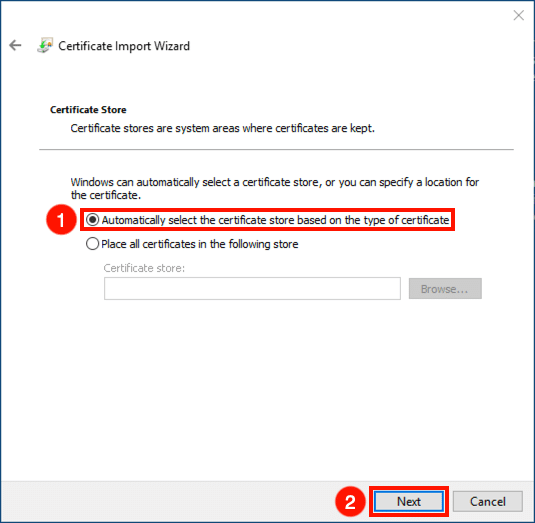Click the Certificate Import Wizard title text
Image resolution: width=535 pixels, height=523 pixels.
tap(124, 46)
